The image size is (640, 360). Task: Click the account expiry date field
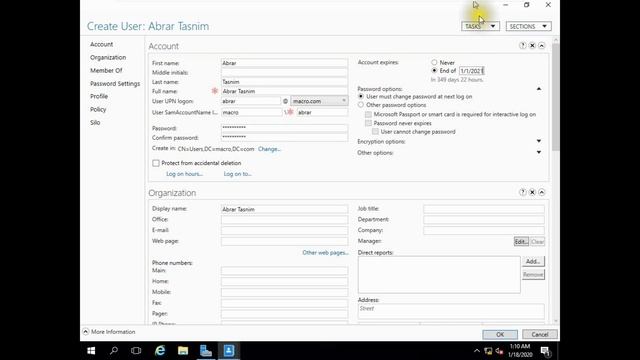(471, 71)
